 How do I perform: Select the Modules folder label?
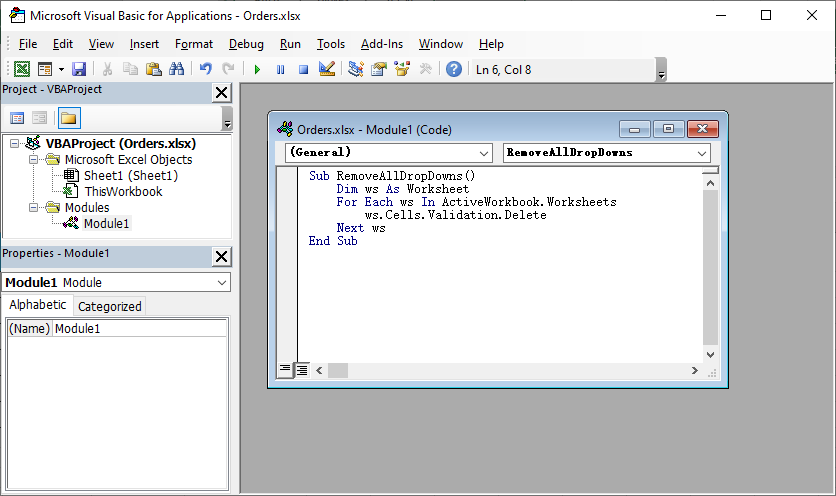87,207
